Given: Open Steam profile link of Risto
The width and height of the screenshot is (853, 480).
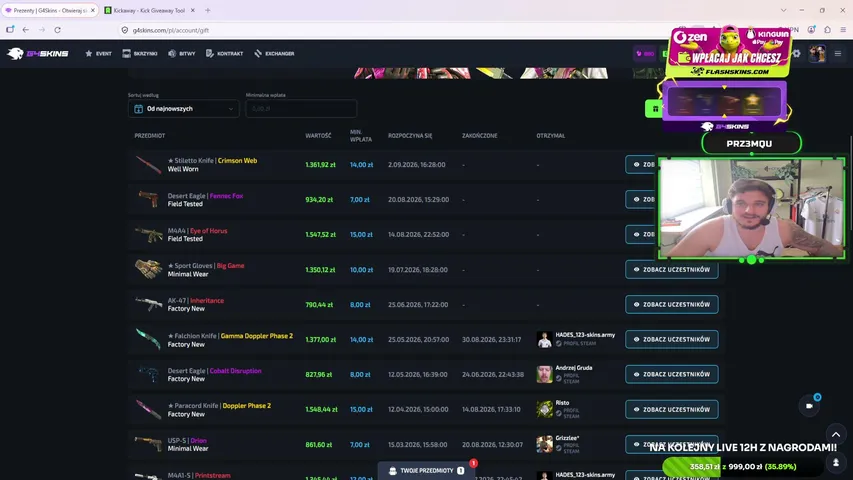Looking at the screenshot, I should tap(567, 413).
